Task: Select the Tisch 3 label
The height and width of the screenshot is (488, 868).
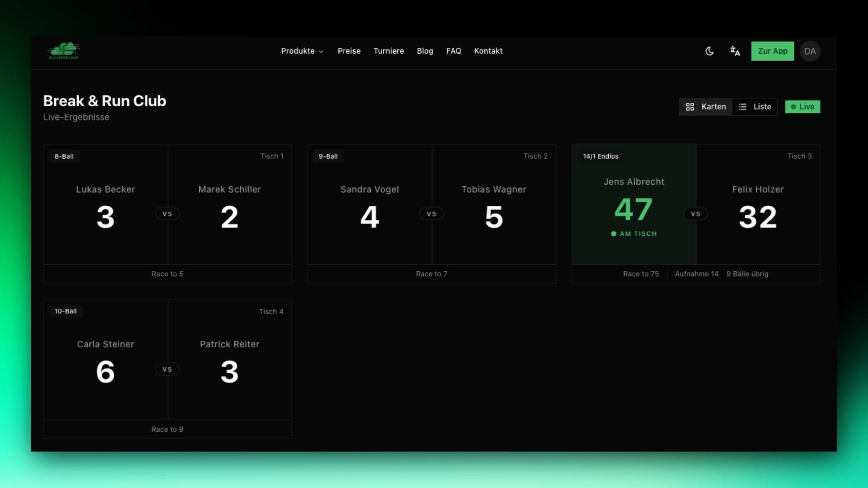Action: (800, 156)
